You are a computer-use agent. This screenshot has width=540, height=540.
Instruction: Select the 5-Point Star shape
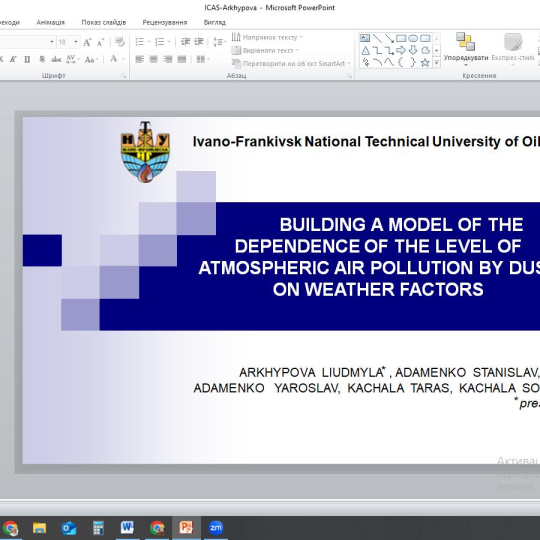[425, 62]
